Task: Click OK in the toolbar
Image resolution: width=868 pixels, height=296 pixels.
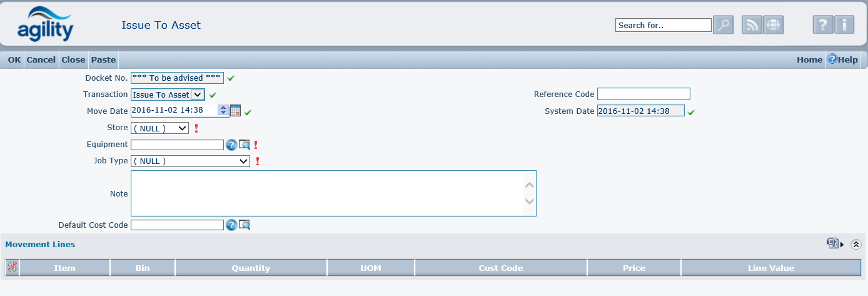Action: tap(14, 59)
